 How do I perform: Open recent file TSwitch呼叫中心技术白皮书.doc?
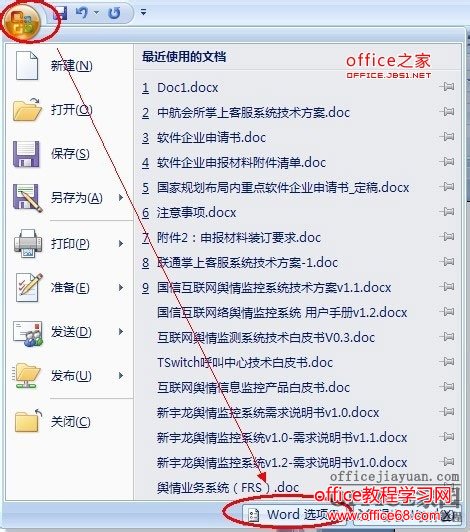click(x=245, y=363)
